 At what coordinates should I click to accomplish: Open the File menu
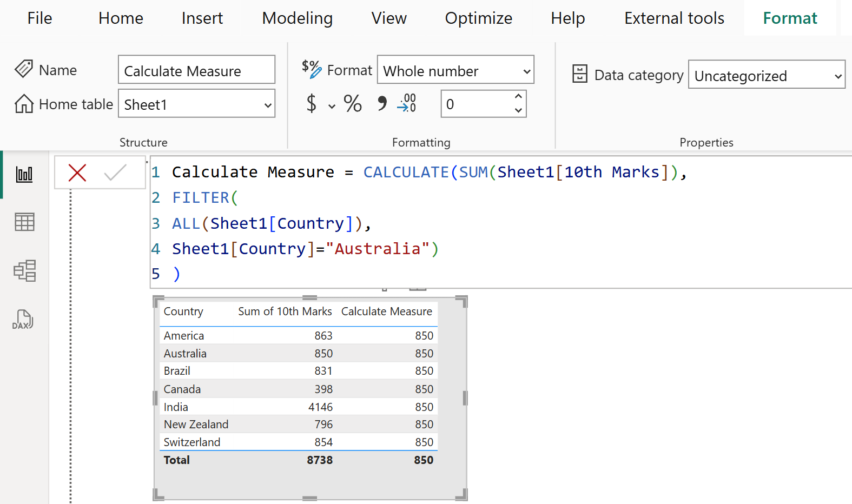39,18
